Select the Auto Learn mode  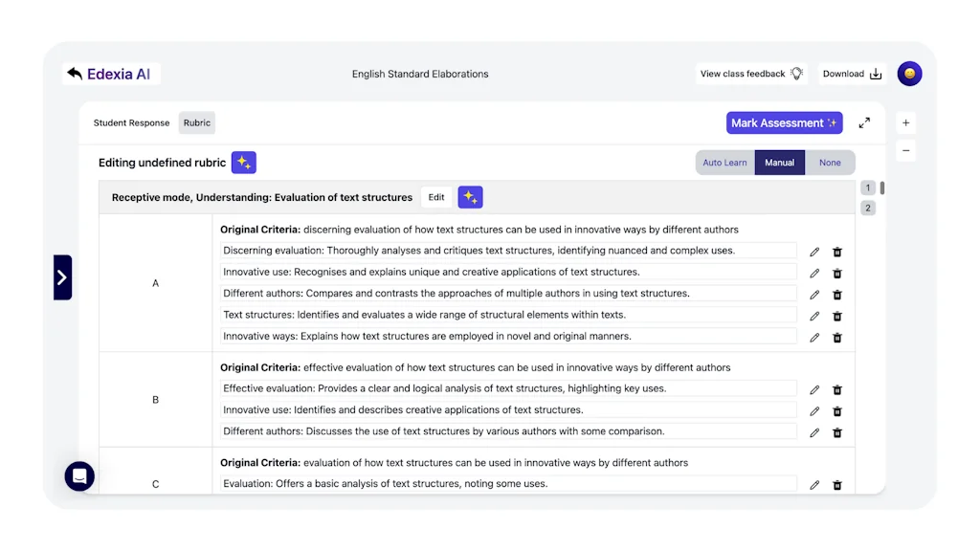(x=724, y=163)
